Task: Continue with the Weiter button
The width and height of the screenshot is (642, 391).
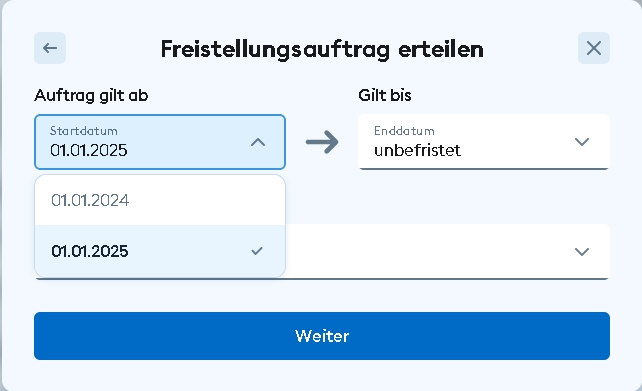Action: [x=322, y=336]
